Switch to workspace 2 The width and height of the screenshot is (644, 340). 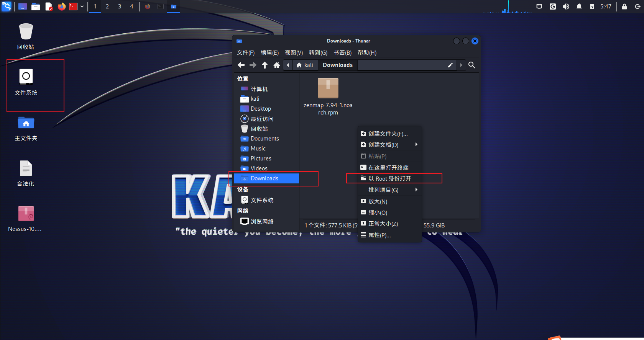point(107,7)
